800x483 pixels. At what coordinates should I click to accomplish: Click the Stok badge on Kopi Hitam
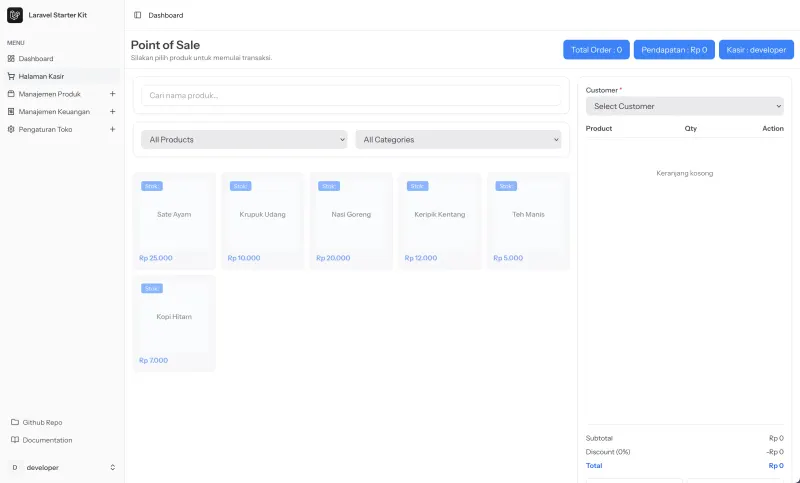(x=152, y=289)
